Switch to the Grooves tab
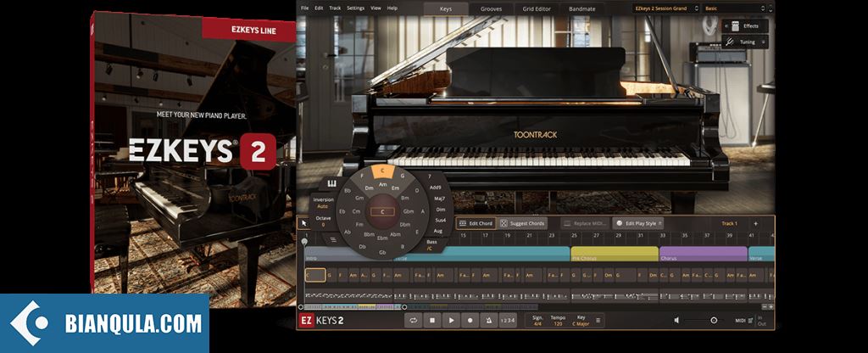868x353 pixels. point(491,8)
